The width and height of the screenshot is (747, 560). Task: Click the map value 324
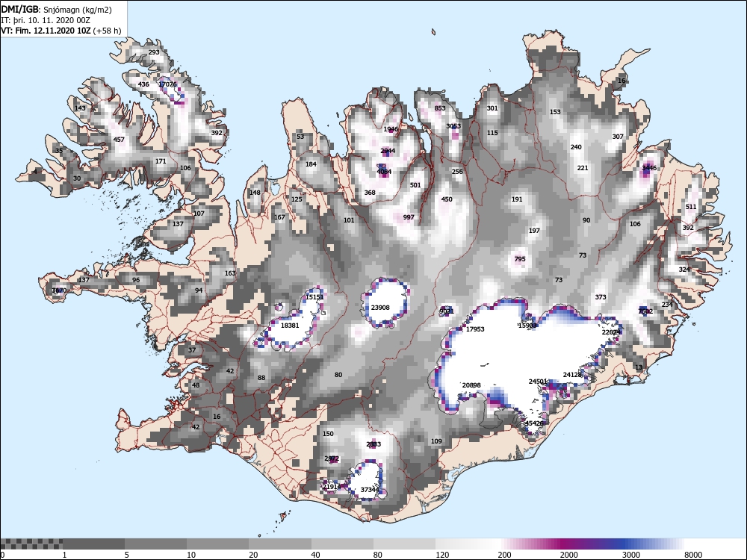684,270
